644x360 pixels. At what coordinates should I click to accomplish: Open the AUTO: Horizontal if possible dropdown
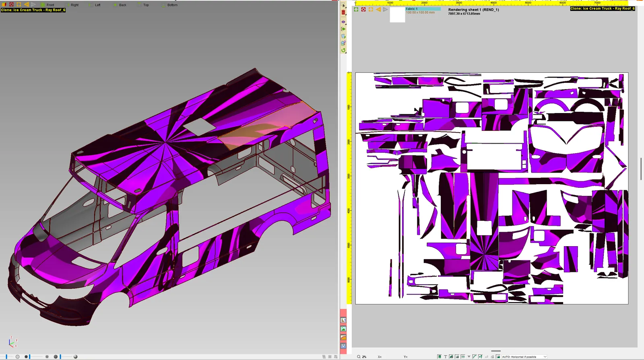524,357
